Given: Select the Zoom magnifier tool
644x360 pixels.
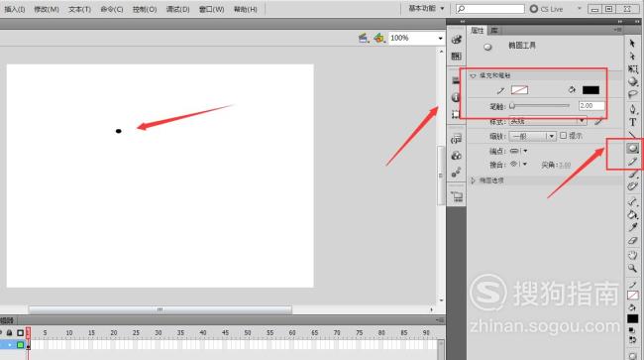Looking at the screenshot, I should point(632,269).
